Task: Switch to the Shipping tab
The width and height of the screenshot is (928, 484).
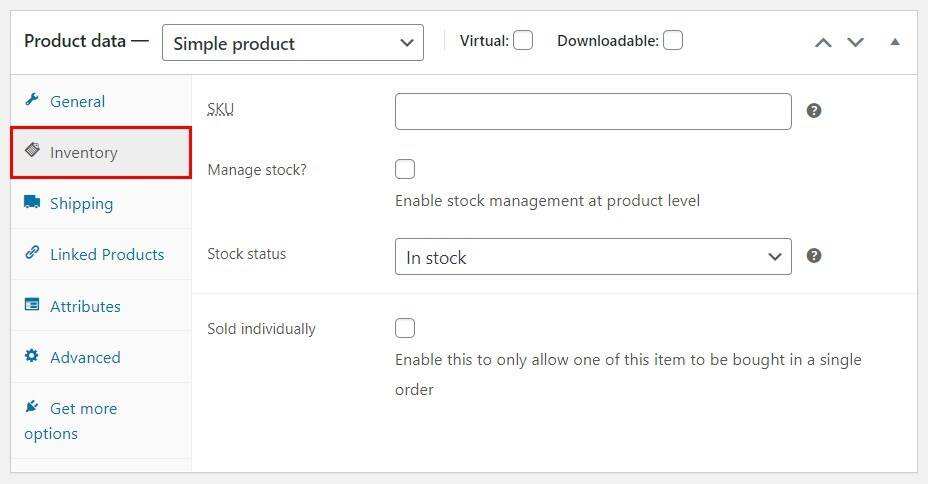Action: point(81,203)
